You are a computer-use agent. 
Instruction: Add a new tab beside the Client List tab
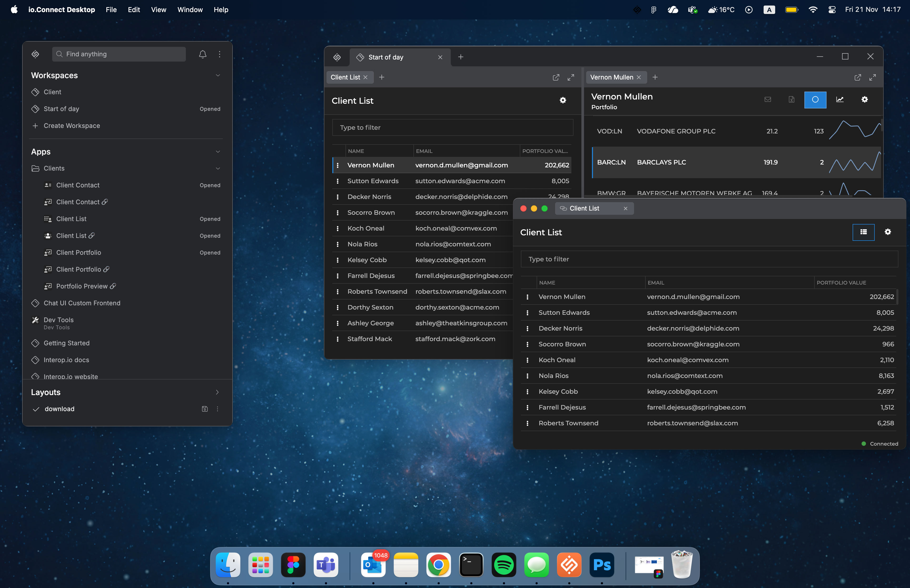click(382, 77)
